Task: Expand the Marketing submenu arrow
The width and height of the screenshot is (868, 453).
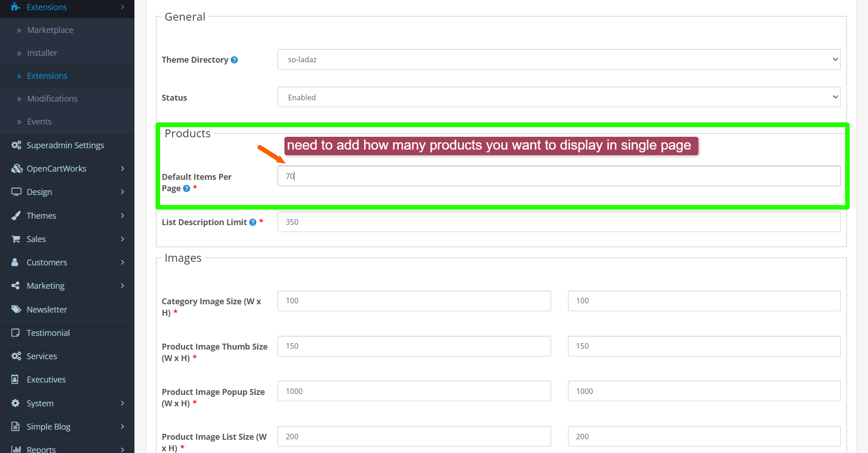Action: (123, 286)
